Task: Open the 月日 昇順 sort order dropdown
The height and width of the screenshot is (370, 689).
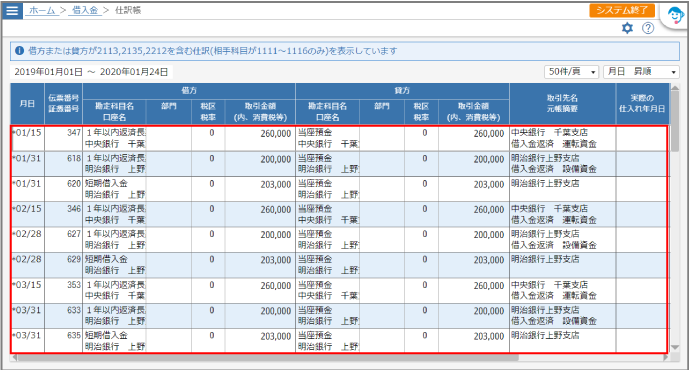Action: pos(641,72)
